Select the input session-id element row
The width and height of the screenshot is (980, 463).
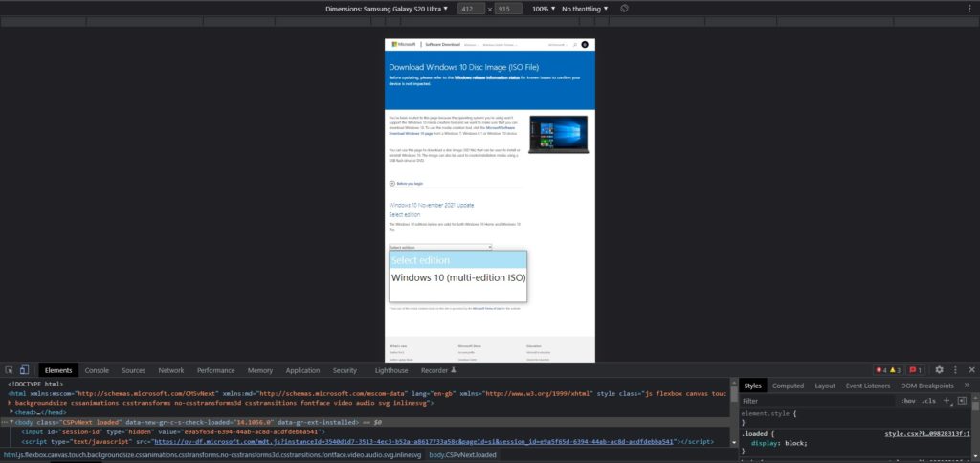pos(172,431)
